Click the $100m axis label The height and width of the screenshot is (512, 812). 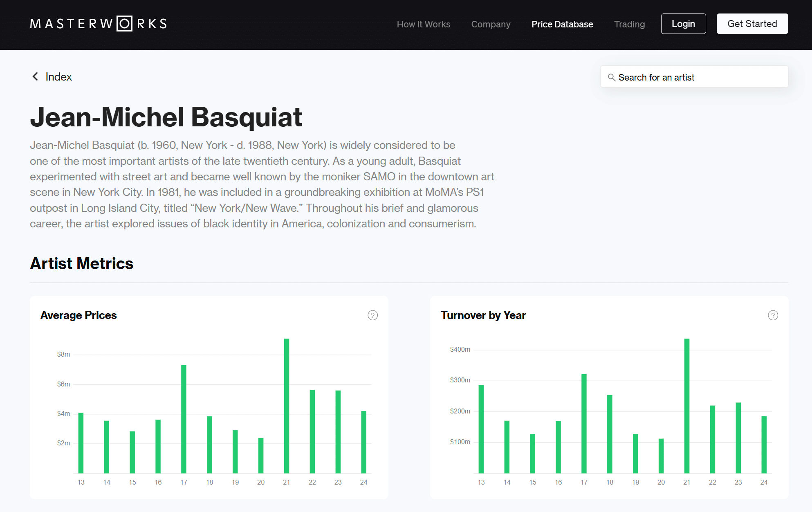(460, 442)
